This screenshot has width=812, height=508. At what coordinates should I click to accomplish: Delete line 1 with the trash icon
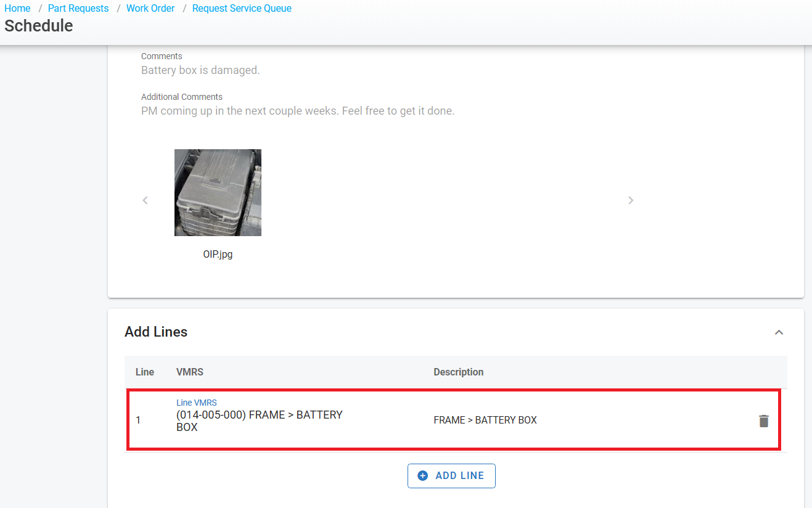point(763,421)
